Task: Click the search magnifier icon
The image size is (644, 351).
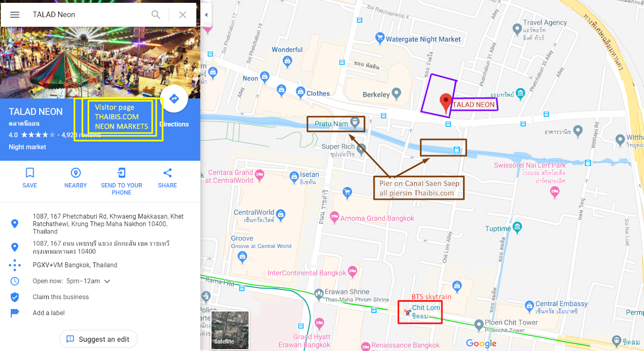Action: [156, 15]
